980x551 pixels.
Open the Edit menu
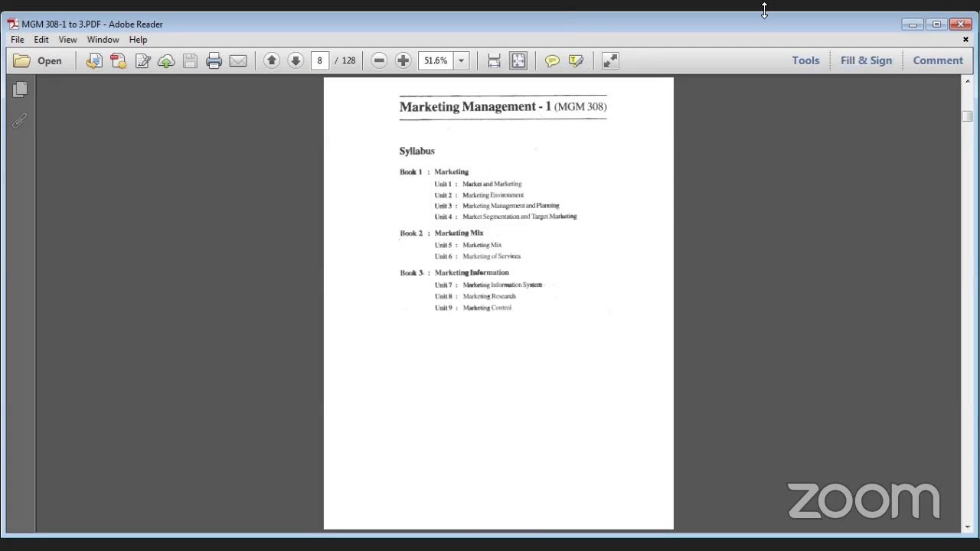[x=41, y=39]
